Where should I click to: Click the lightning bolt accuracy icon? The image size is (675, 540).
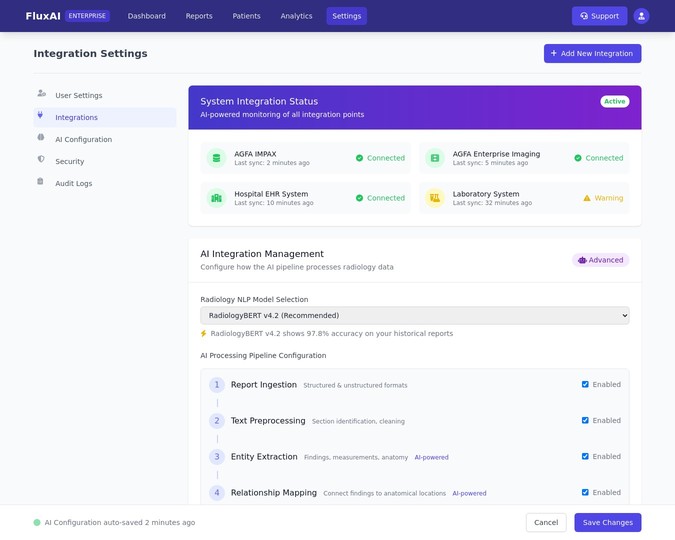click(x=204, y=333)
